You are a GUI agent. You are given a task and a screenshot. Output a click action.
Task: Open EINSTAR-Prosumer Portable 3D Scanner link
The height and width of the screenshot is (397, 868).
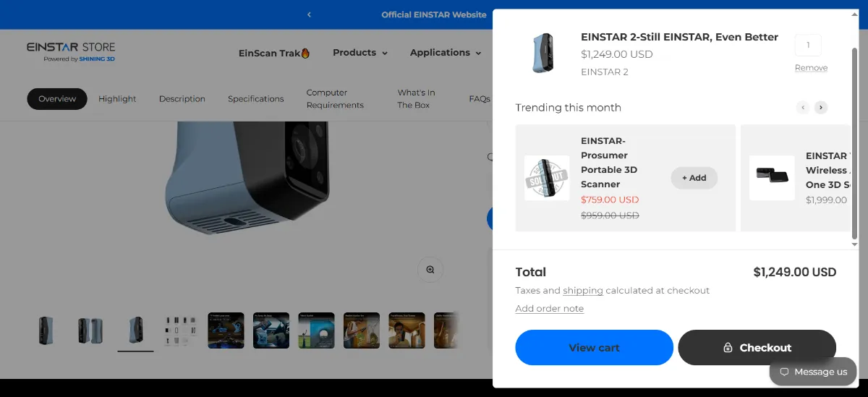point(610,163)
